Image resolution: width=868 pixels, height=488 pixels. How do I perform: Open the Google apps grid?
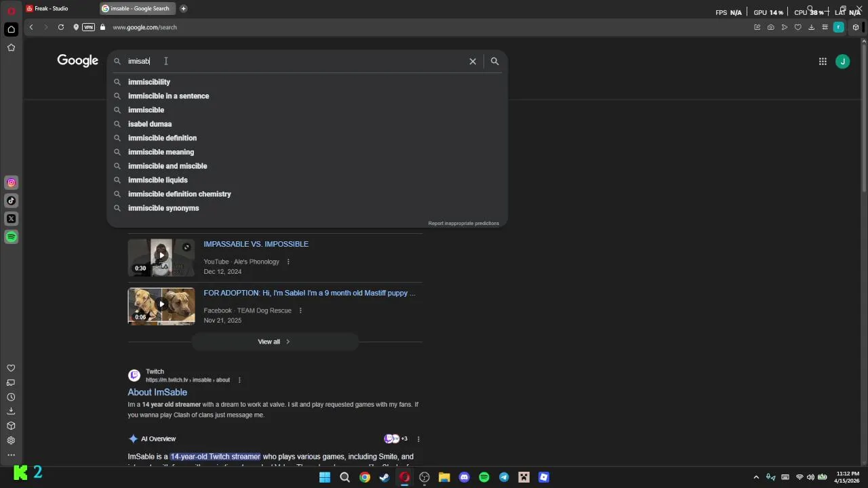[823, 61]
